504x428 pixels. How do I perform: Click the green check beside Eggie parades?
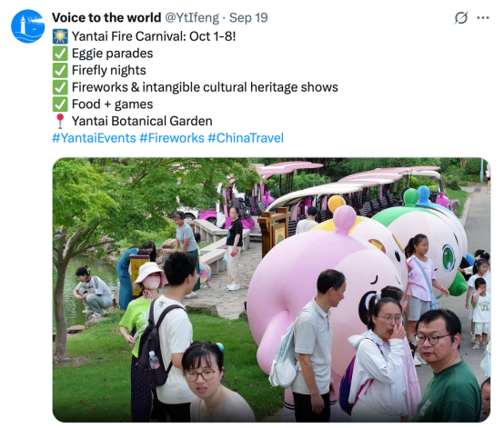60,54
